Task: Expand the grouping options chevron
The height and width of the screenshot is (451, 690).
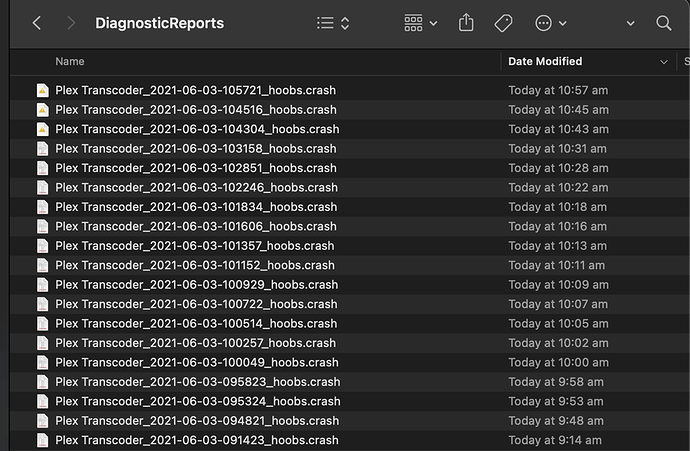Action: point(433,23)
